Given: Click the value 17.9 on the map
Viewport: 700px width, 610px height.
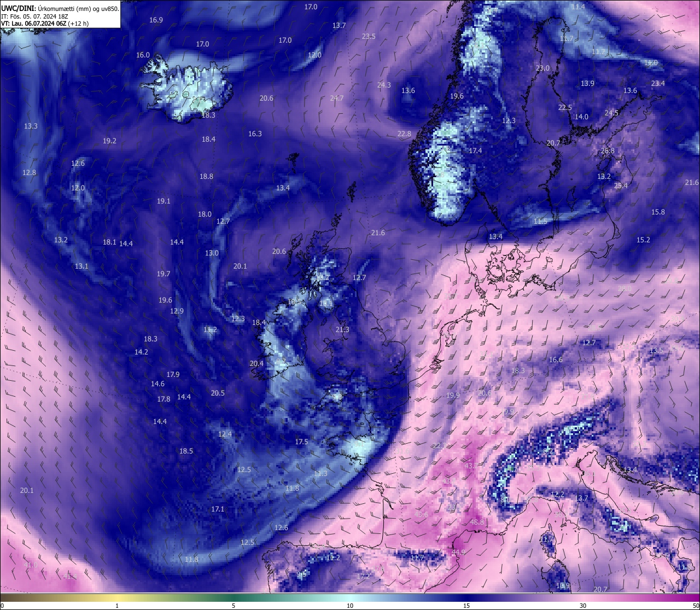Looking at the screenshot, I should (173, 374).
